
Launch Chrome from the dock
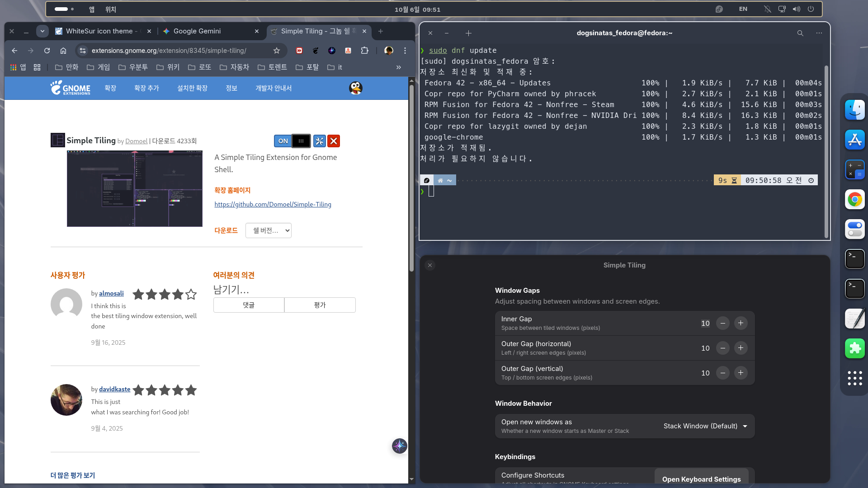pyautogui.click(x=854, y=199)
